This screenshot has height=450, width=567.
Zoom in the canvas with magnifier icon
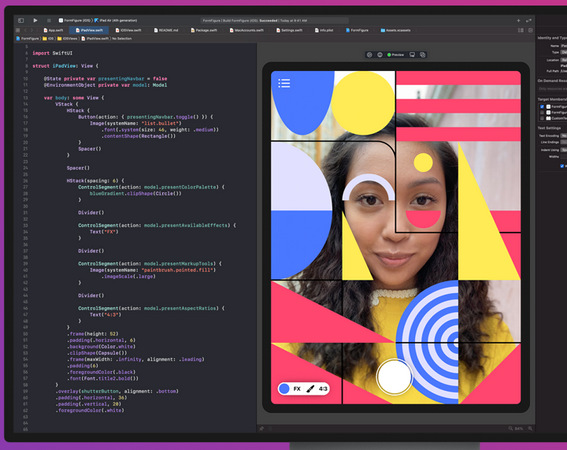tap(530, 428)
